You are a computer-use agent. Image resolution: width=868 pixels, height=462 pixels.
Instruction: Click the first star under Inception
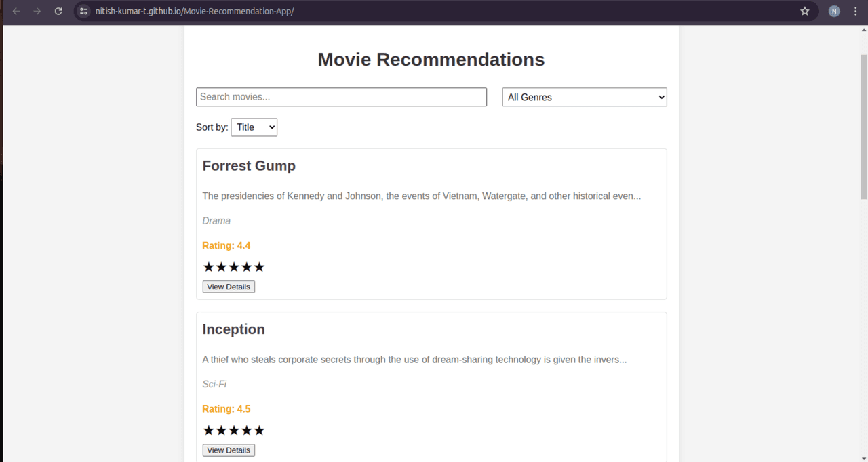click(x=209, y=430)
